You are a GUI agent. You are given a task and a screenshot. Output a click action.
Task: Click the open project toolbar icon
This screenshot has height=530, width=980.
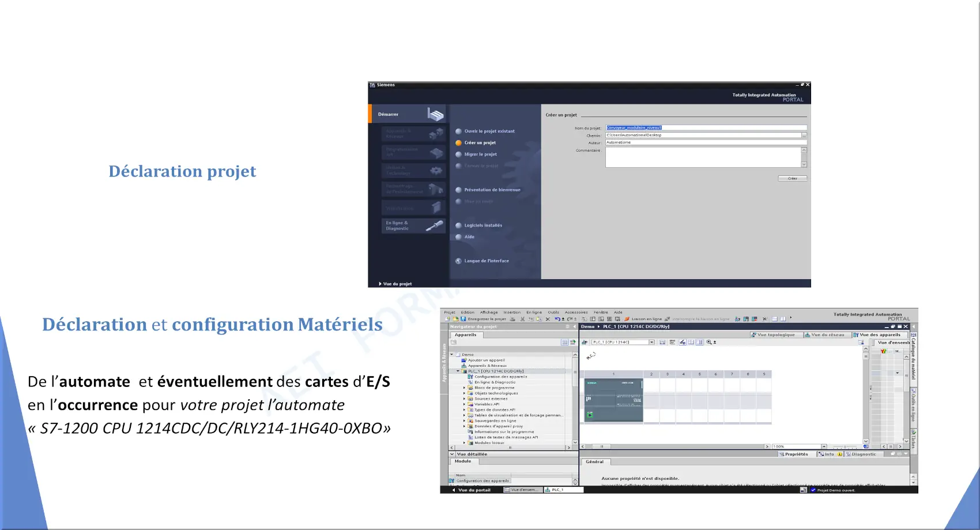(455, 319)
